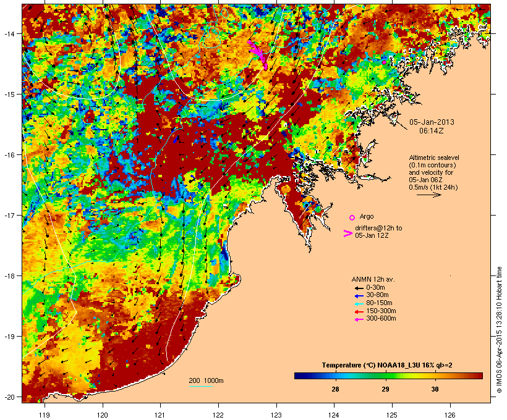Click the time label 06:14Z

[432, 131]
